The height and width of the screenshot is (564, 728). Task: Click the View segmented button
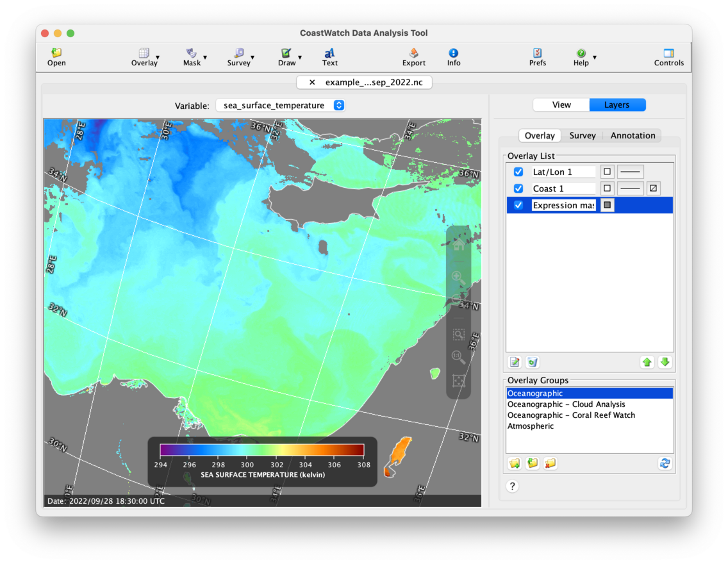tap(561, 105)
